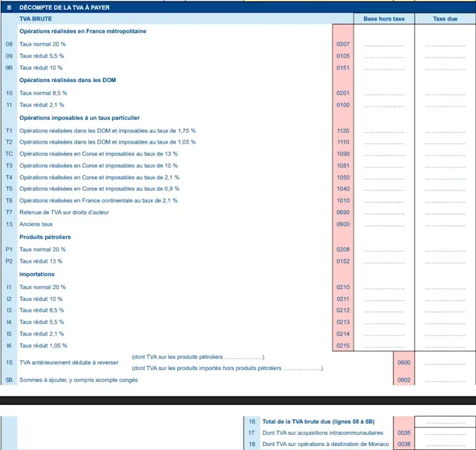Click Base hors taxe field for I3 Taux réduit 8,5 %
476x450 pixels.
pos(384,310)
